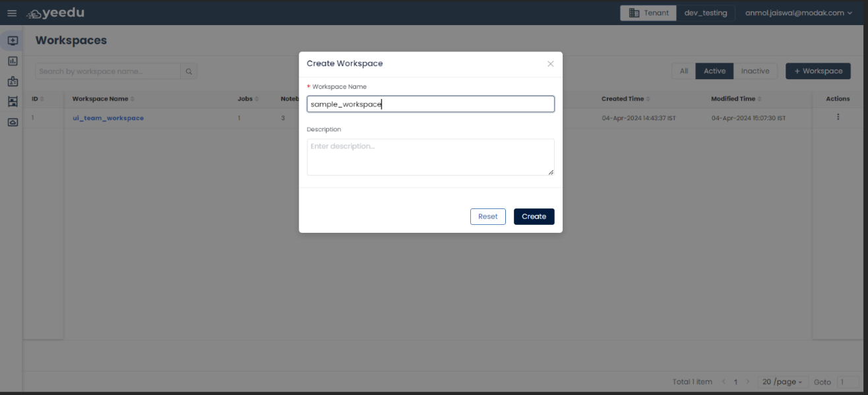Screen dimensions: 868x395
Task: Click the Workspaces page heading
Action: click(71, 40)
